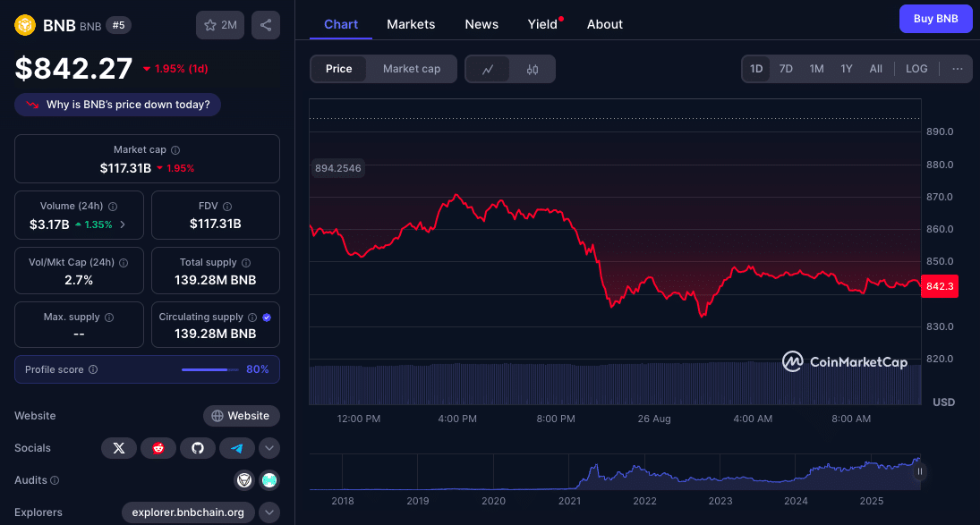Open the About tab

[604, 24]
